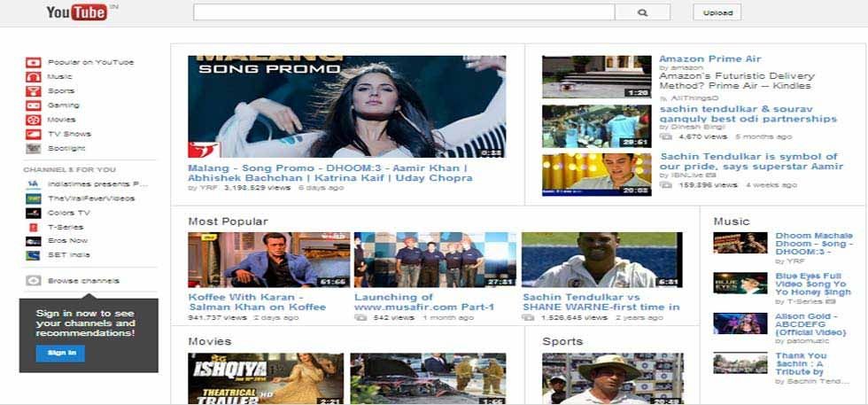
Task: Select the Music headphones icon in sidebar
Action: tap(33, 76)
